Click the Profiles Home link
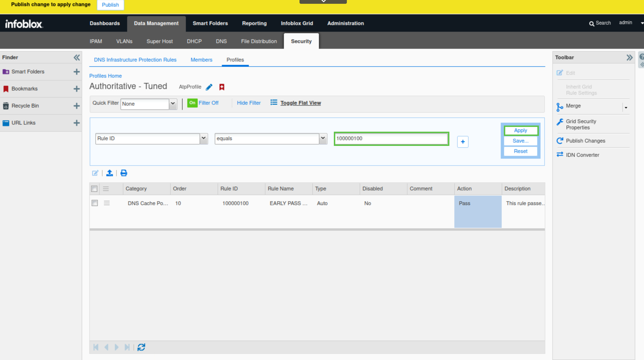 [105, 76]
